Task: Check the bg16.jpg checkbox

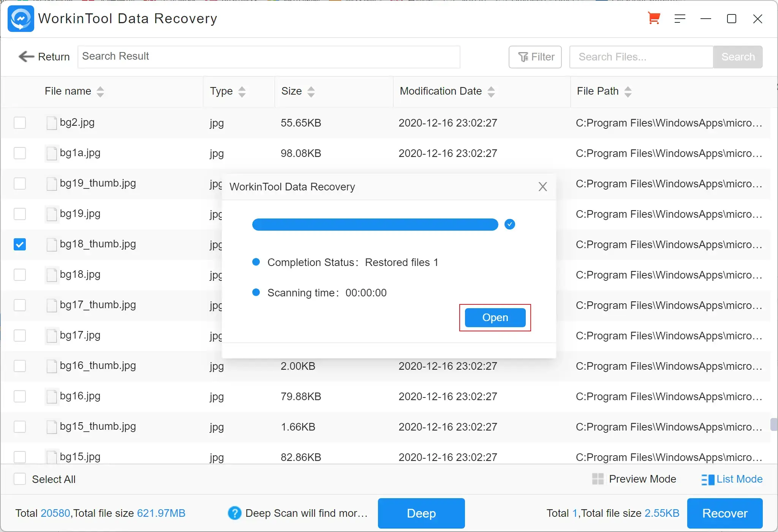Action: 20,396
